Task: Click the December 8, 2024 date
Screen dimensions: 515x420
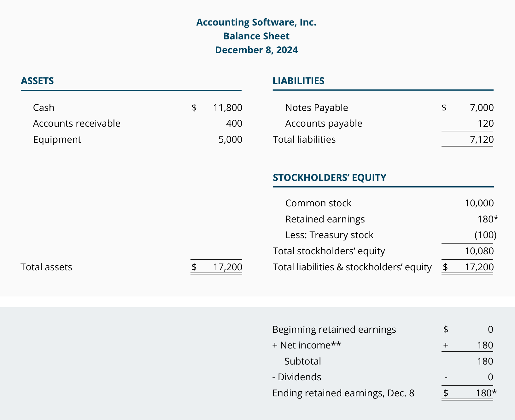Action: pos(256,50)
